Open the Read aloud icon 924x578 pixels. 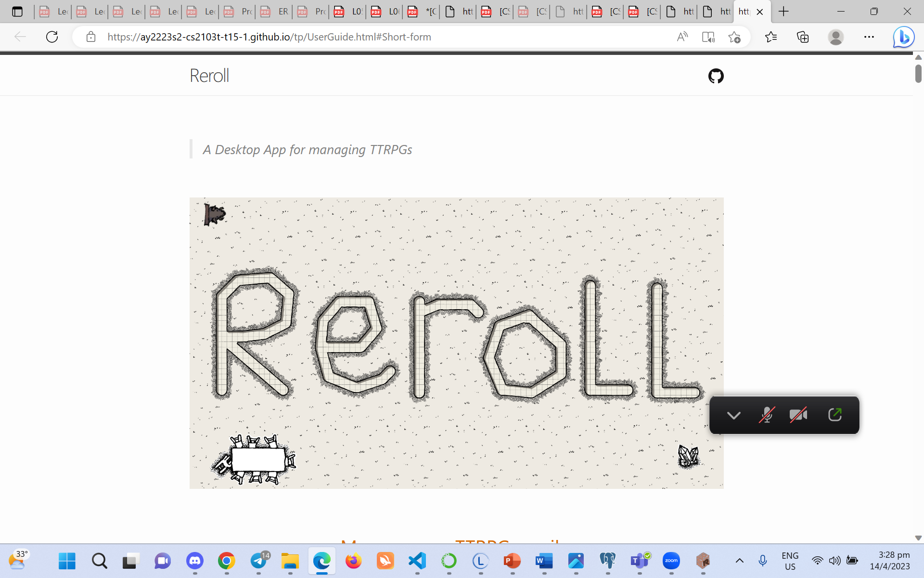682,37
